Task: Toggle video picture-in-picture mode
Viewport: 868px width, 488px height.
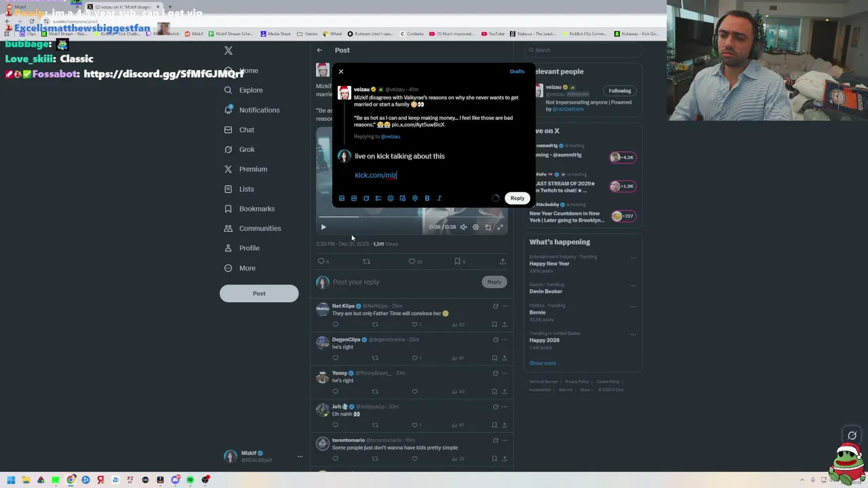Action: 488,227
